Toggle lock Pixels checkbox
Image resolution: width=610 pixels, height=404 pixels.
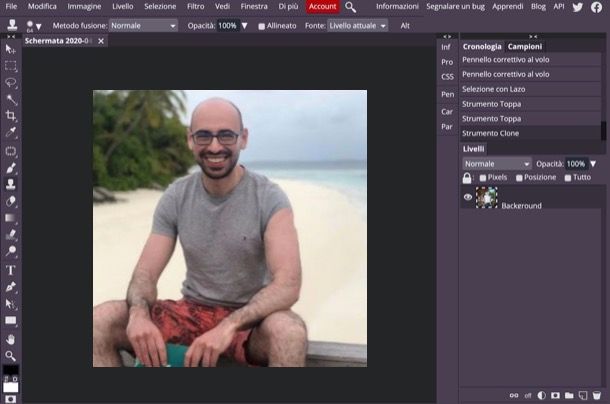click(x=483, y=178)
